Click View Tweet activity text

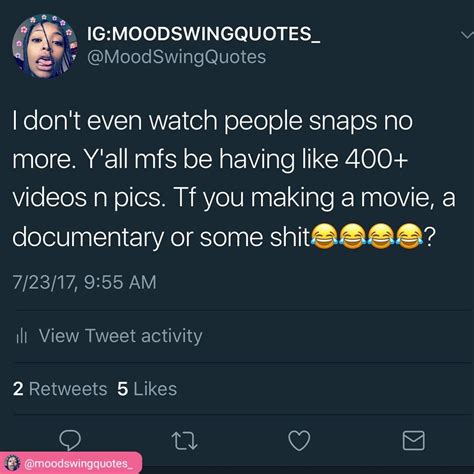pyautogui.click(x=121, y=336)
